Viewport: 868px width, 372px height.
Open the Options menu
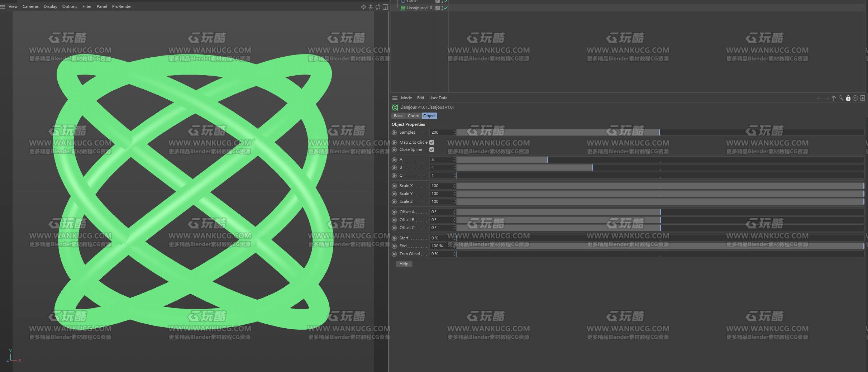tap(70, 6)
